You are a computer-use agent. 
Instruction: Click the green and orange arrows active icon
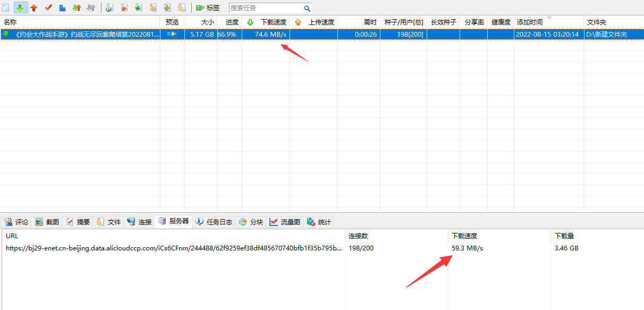pos(77,8)
